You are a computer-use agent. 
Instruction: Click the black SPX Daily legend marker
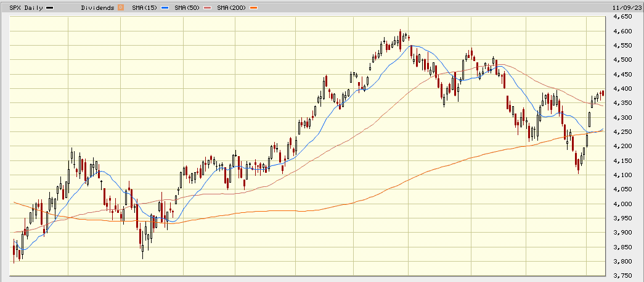point(49,7)
